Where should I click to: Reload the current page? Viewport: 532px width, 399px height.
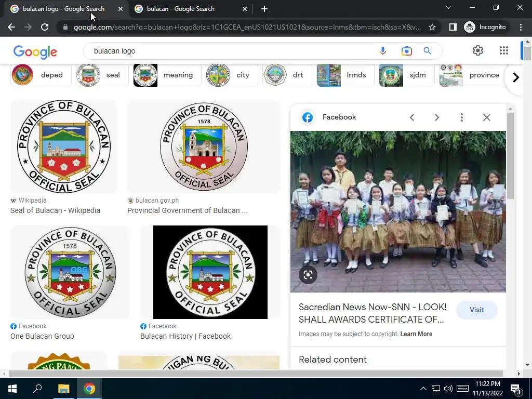point(45,27)
